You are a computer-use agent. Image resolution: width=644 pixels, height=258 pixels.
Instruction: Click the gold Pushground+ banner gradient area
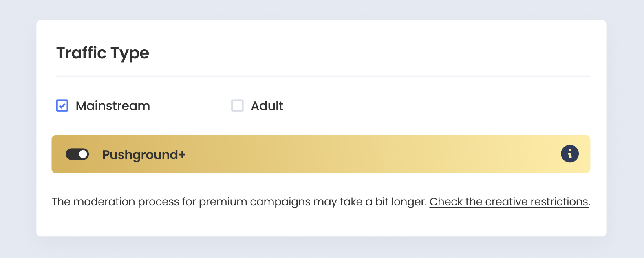click(321, 154)
